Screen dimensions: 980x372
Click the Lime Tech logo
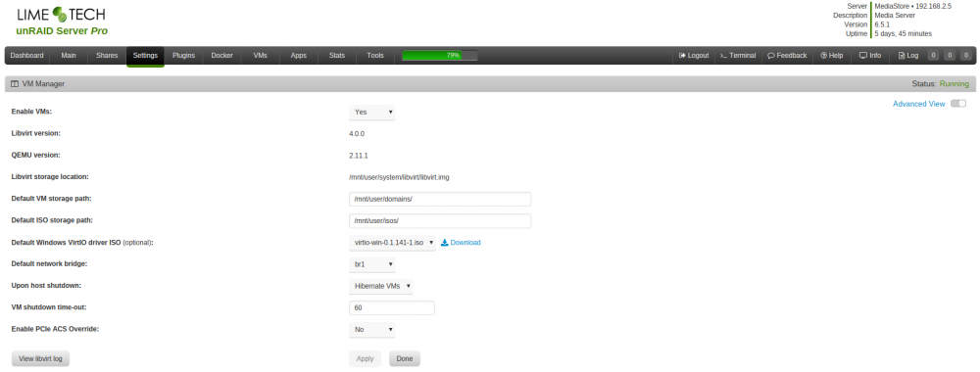(x=61, y=15)
